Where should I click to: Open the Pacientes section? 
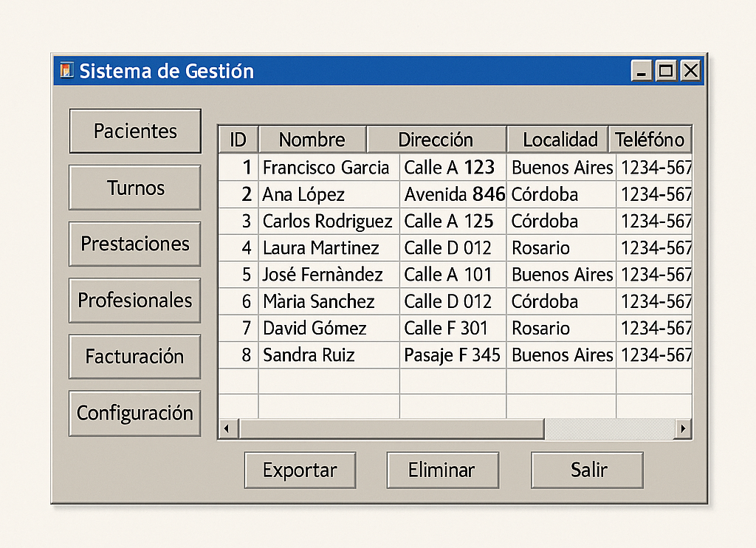[135, 131]
